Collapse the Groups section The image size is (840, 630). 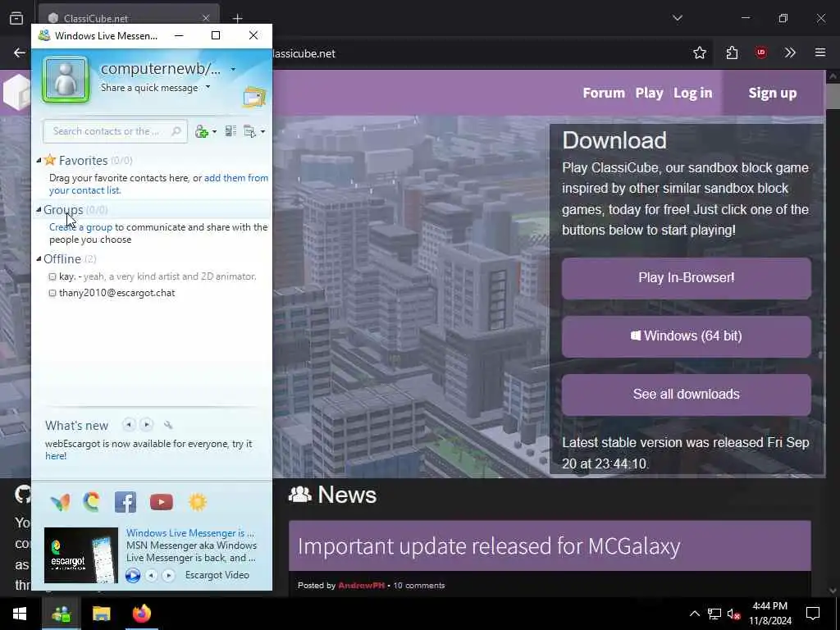click(39, 209)
